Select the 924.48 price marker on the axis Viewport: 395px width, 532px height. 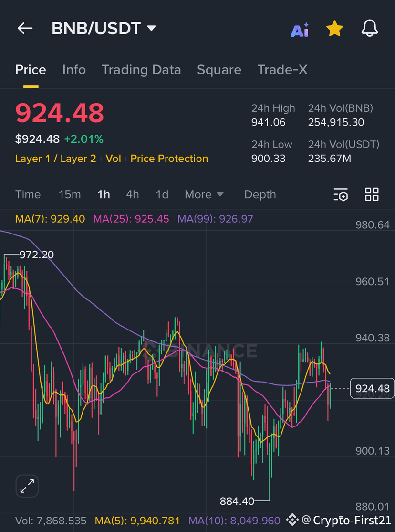pos(372,388)
